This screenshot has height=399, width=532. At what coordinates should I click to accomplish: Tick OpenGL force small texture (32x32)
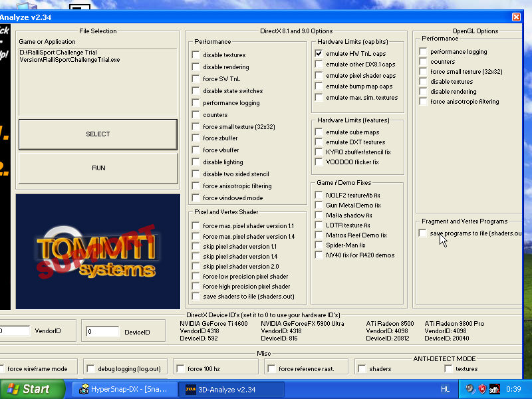(423, 71)
